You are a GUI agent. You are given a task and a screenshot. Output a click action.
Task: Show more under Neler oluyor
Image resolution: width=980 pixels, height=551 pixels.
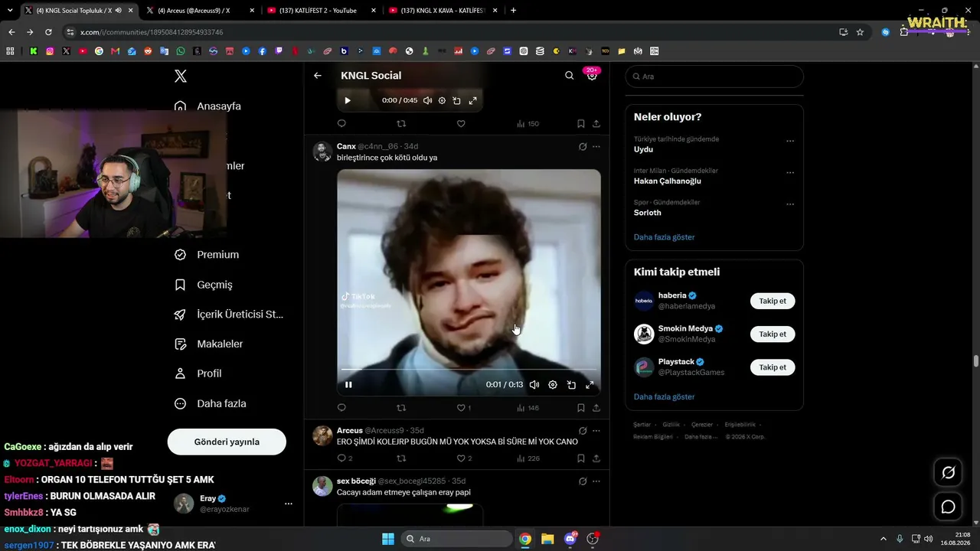point(664,237)
